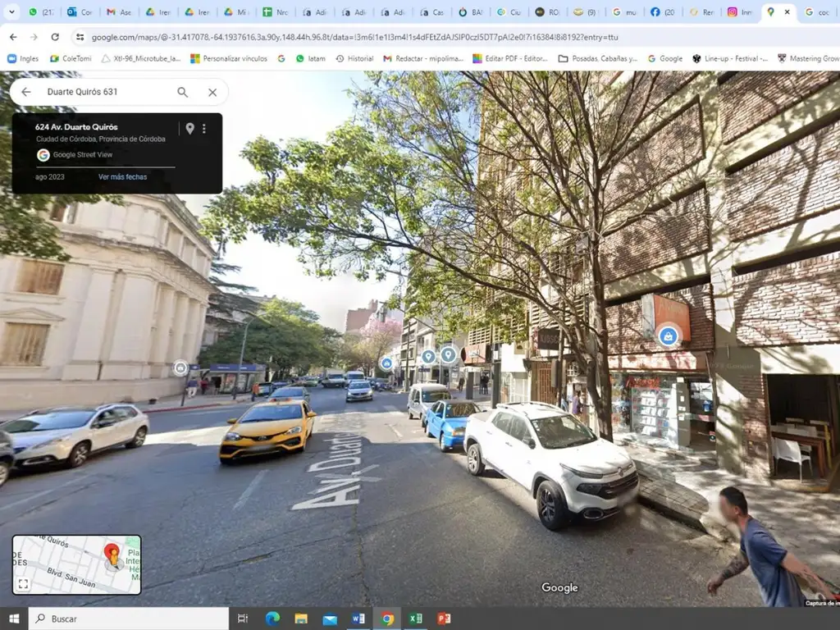The height and width of the screenshot is (630, 840).
Task: Click the place marker on left building
Action: tap(180, 367)
